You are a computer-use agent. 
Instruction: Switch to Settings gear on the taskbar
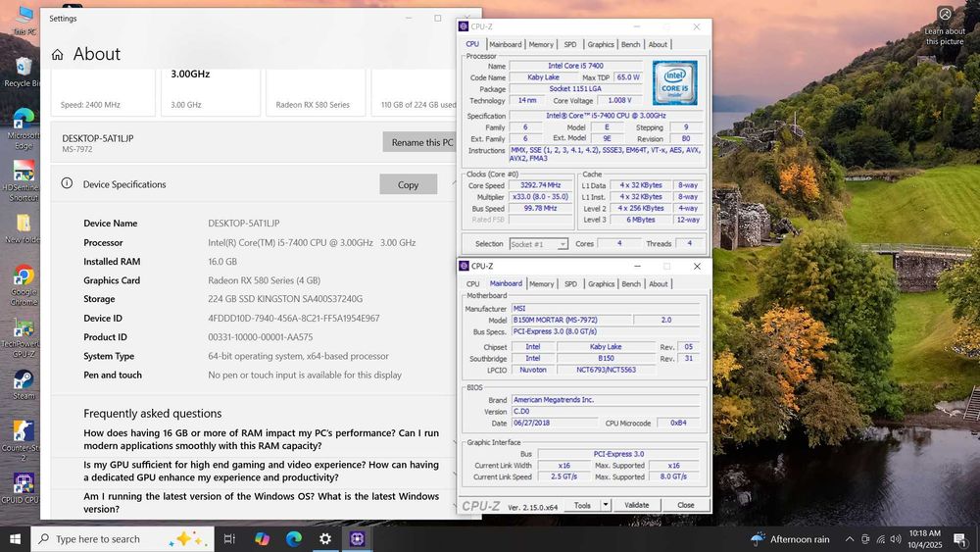point(325,539)
